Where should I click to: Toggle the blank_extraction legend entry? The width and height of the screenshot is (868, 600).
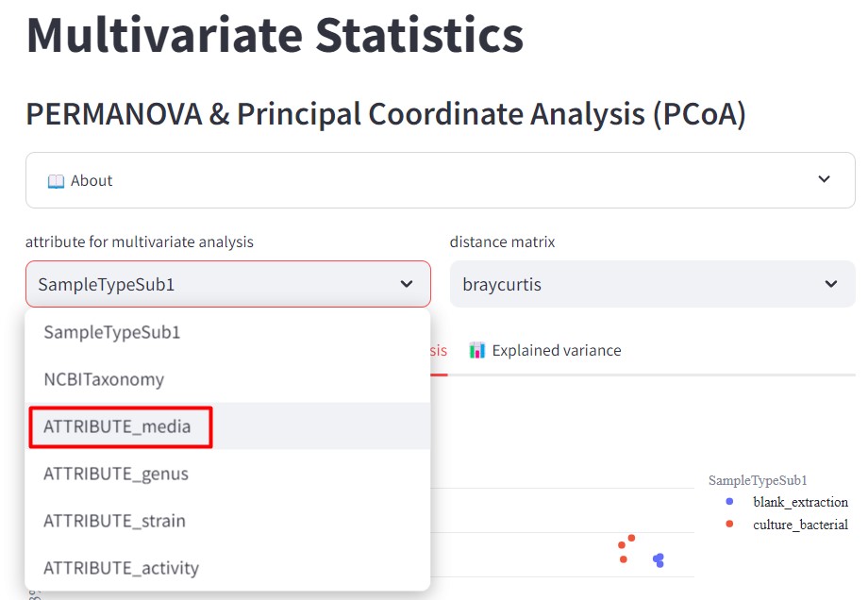point(799,502)
